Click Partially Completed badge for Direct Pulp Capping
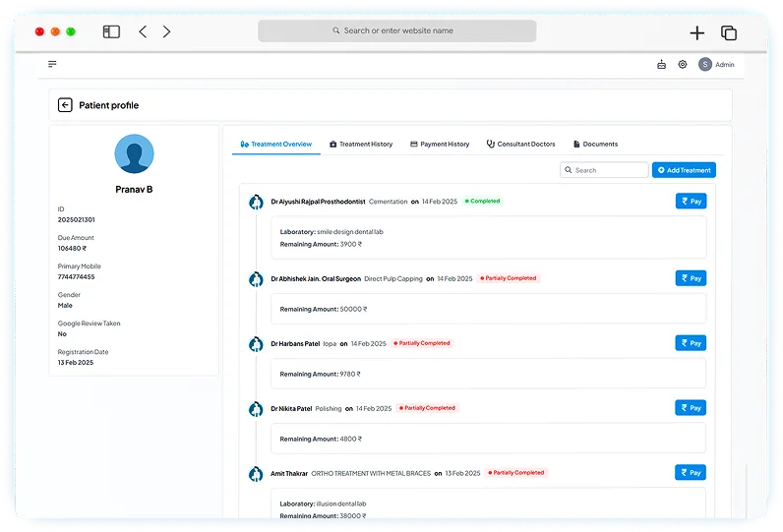The width and height of the screenshot is (783, 532). (508, 278)
